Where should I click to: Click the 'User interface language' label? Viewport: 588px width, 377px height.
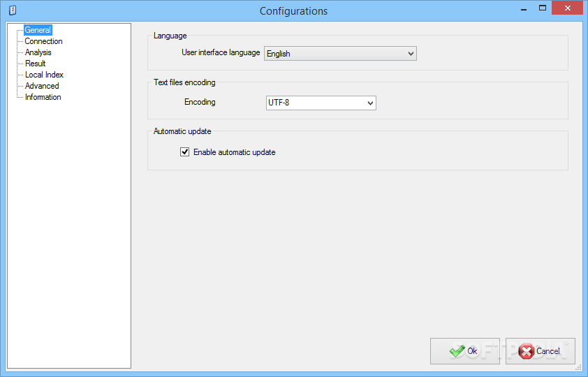coord(221,52)
